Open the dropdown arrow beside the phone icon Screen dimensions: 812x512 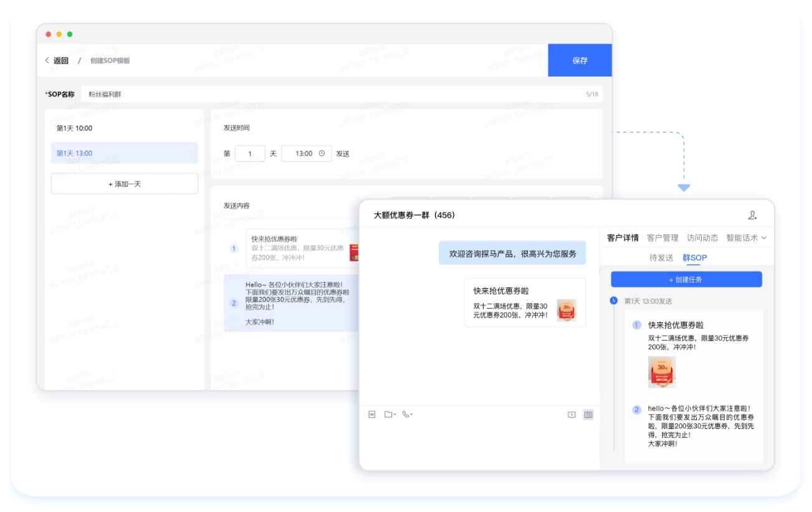[412, 415]
